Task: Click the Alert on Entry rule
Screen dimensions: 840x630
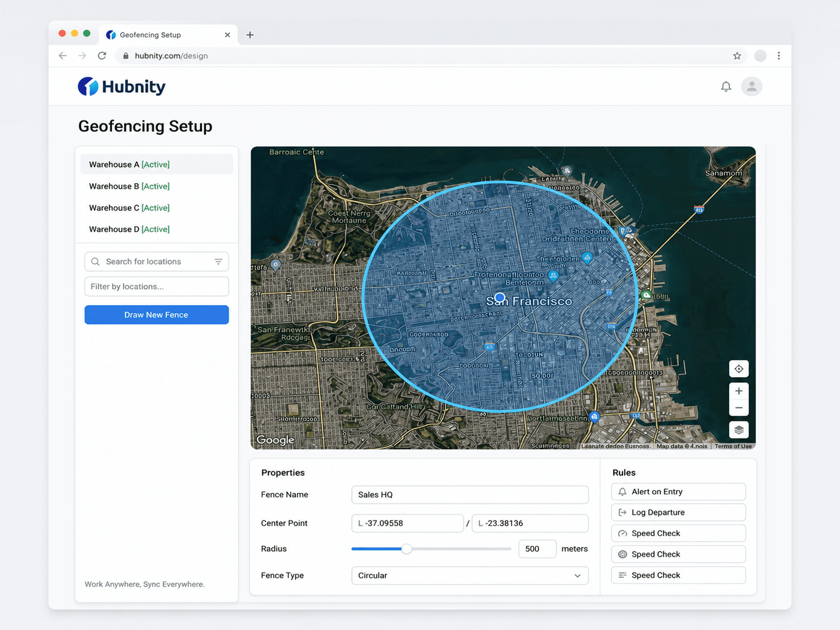Action: 678,492
